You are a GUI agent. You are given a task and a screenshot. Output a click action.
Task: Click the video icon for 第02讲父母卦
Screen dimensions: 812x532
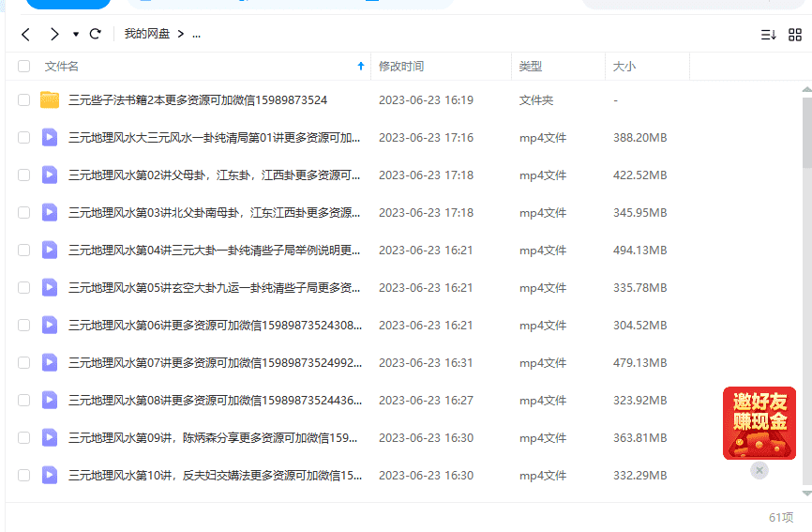click(x=50, y=175)
